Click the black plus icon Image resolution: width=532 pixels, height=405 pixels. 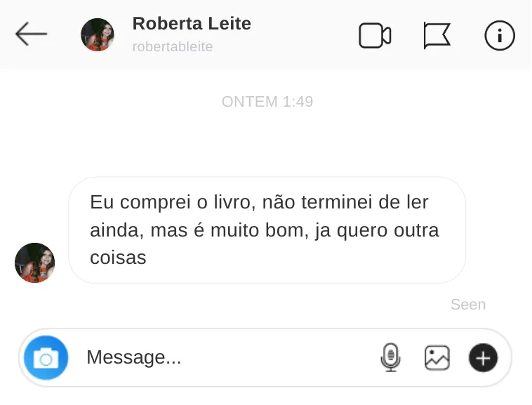coord(483,358)
